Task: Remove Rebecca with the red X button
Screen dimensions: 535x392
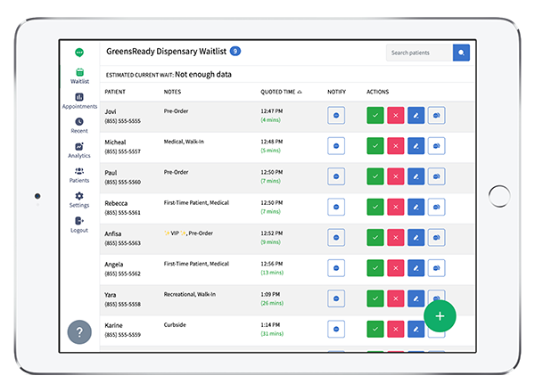Action: pos(396,207)
